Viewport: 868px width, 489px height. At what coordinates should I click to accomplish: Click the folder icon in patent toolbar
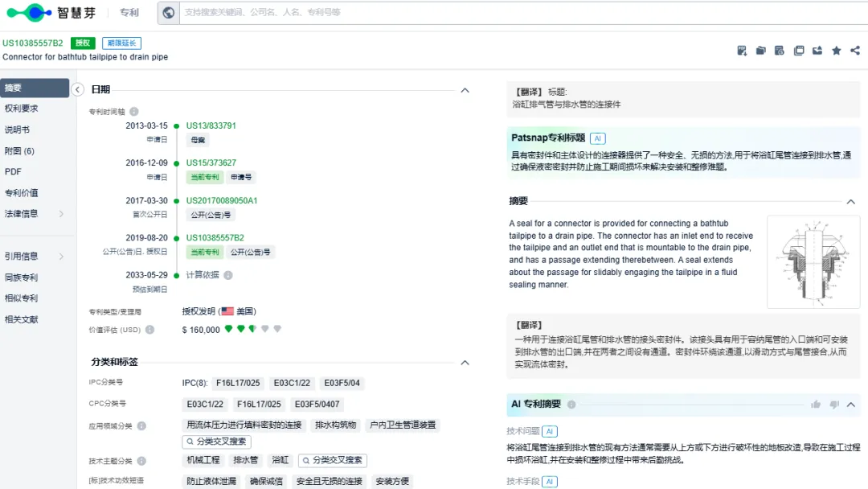761,51
